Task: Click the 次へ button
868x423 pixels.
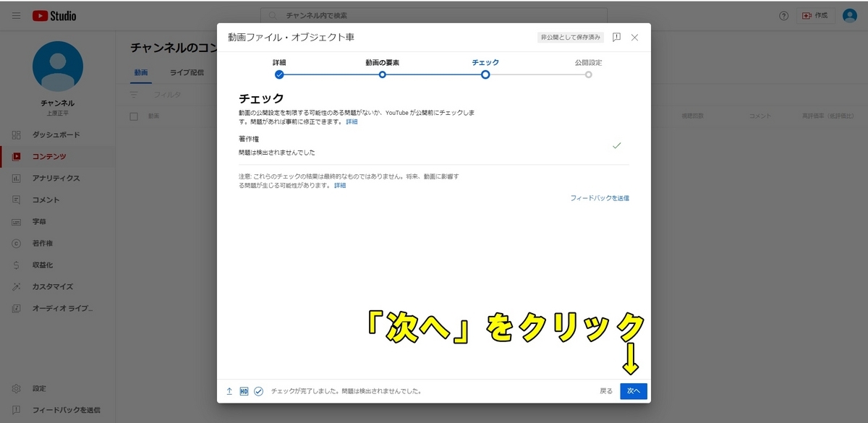Action: coord(633,390)
